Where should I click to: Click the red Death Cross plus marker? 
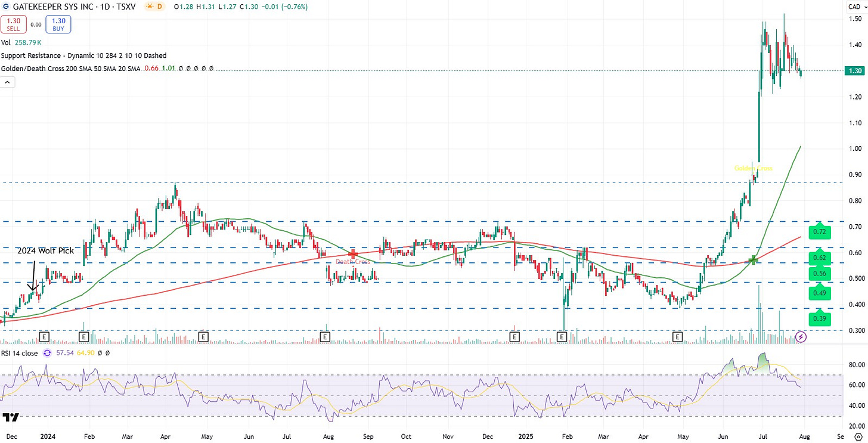point(352,254)
